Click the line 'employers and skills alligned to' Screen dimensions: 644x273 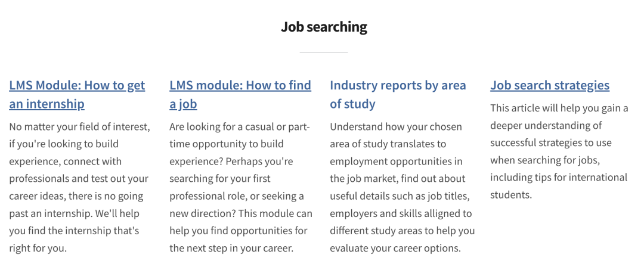[x=401, y=213]
